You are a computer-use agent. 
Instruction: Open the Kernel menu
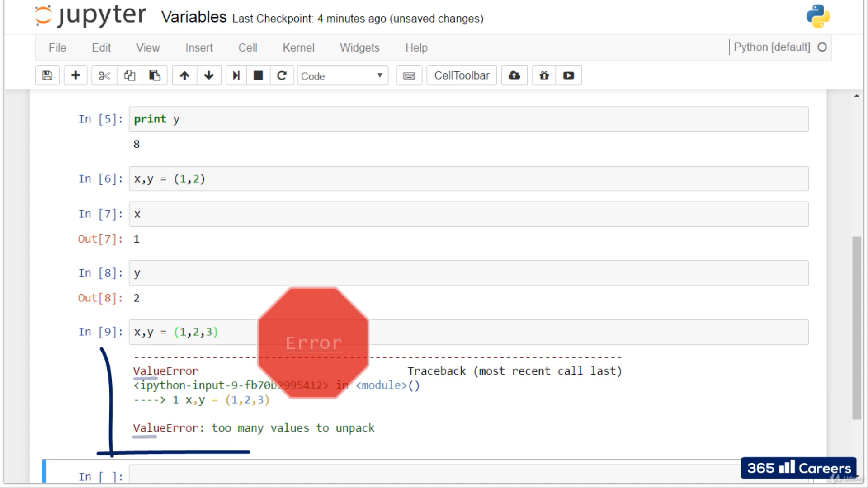pos(298,47)
